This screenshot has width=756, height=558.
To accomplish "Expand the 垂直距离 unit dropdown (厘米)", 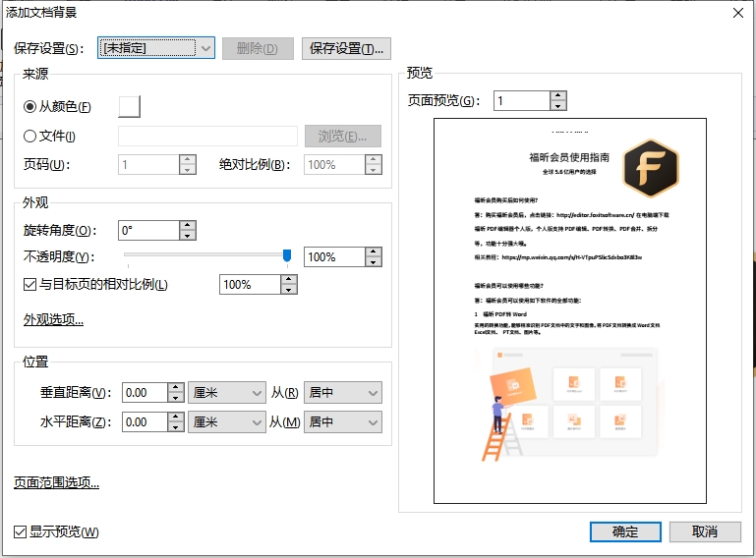I will [x=227, y=393].
